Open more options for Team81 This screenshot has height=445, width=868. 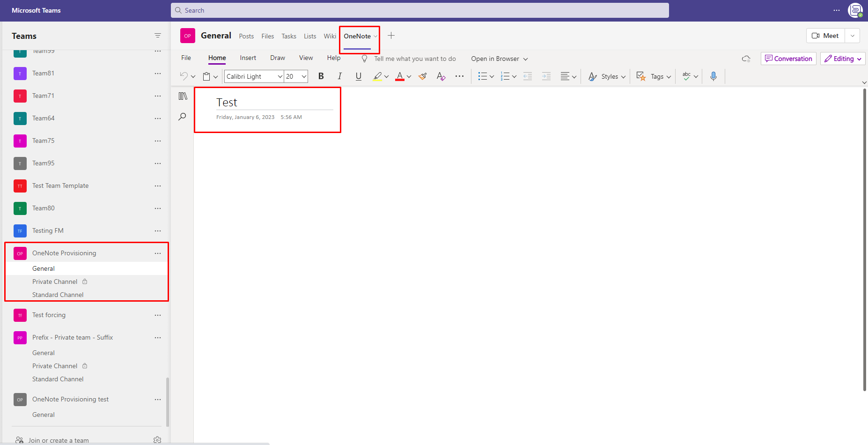coord(158,73)
